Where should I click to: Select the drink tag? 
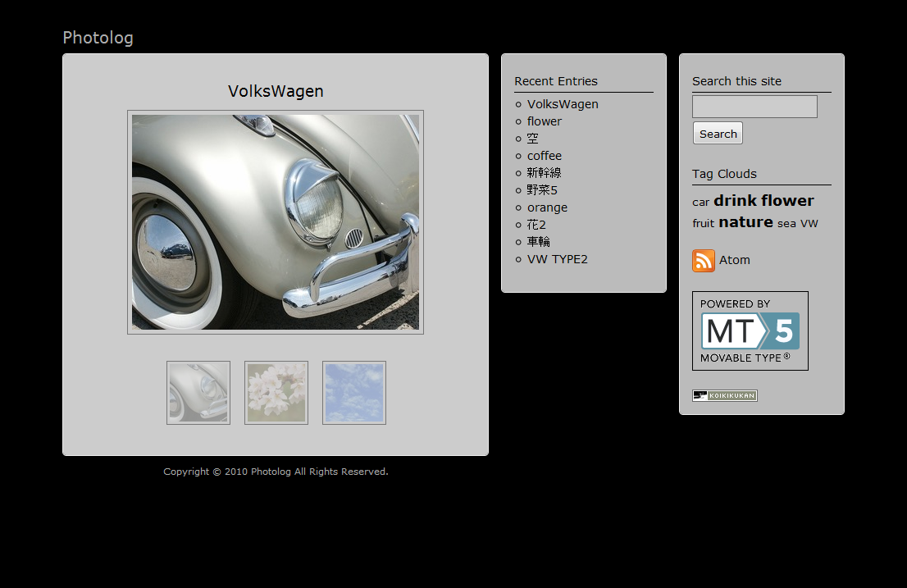(x=736, y=201)
